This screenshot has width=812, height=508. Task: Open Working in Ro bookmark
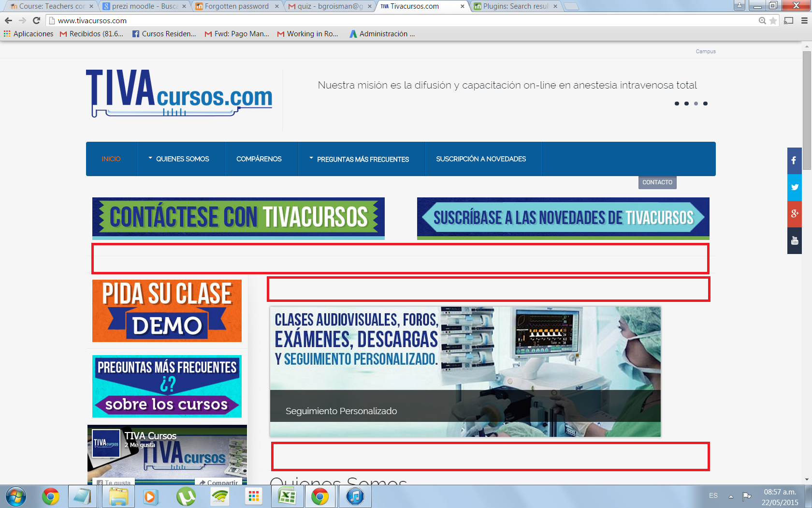click(308, 34)
